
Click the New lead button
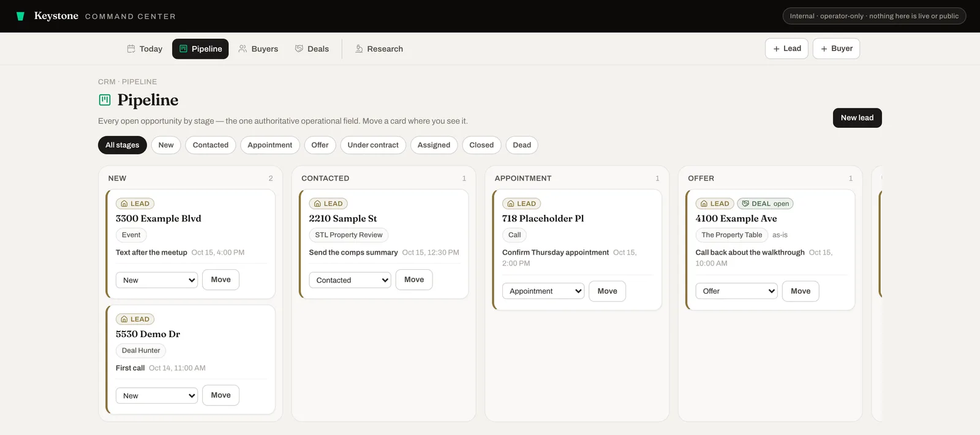point(857,117)
